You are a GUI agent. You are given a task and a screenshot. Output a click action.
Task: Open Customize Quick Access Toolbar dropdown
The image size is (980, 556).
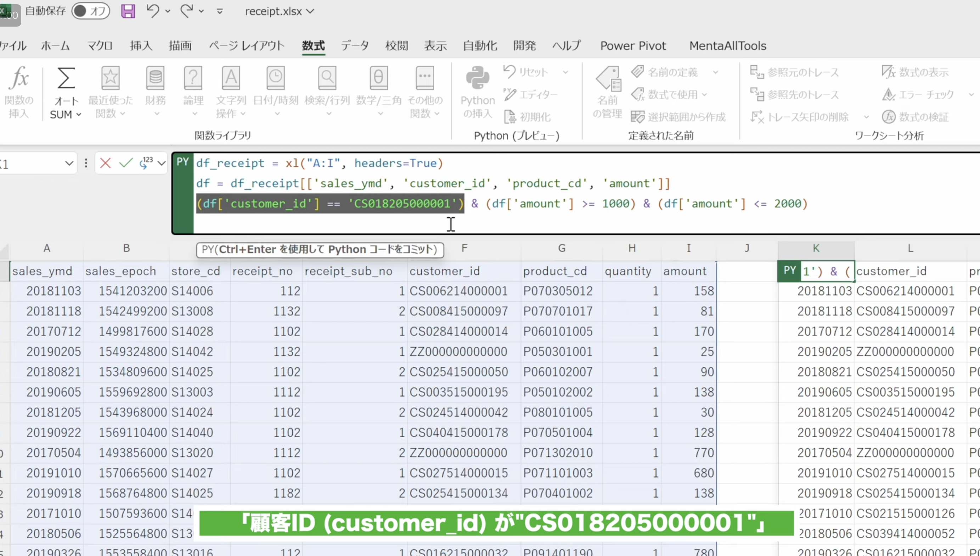coord(220,11)
